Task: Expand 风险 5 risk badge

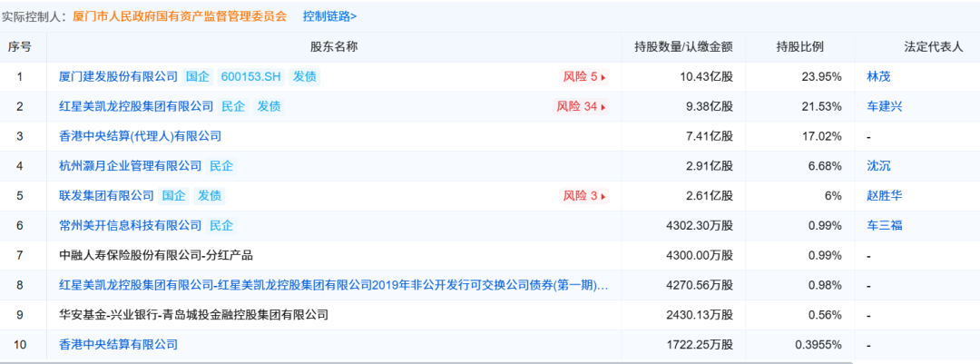Action: (583, 77)
